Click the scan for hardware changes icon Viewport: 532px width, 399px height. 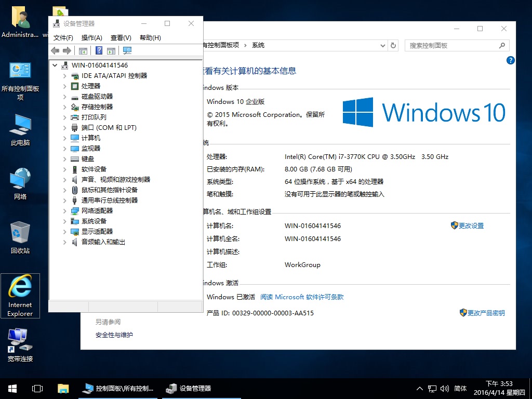[127, 50]
